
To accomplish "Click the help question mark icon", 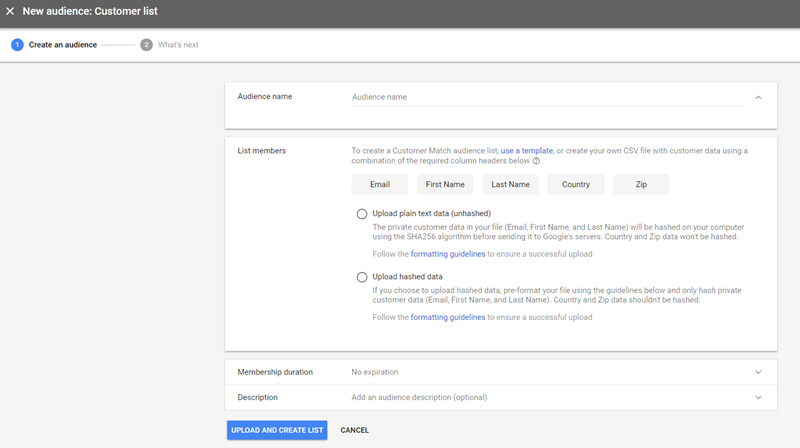I will tap(536, 161).
